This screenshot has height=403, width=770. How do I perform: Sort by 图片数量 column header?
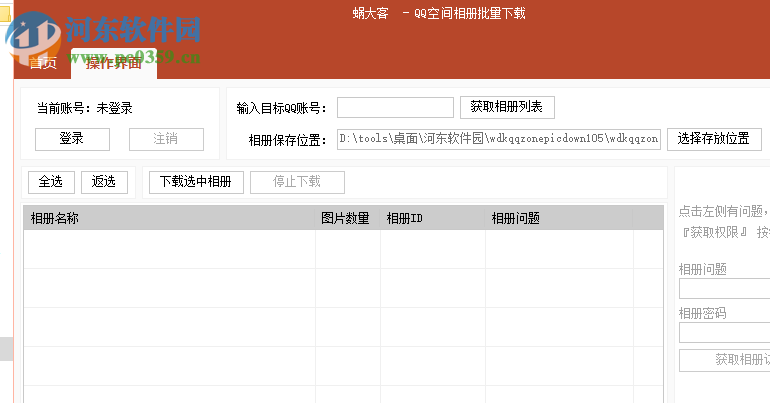click(x=348, y=218)
